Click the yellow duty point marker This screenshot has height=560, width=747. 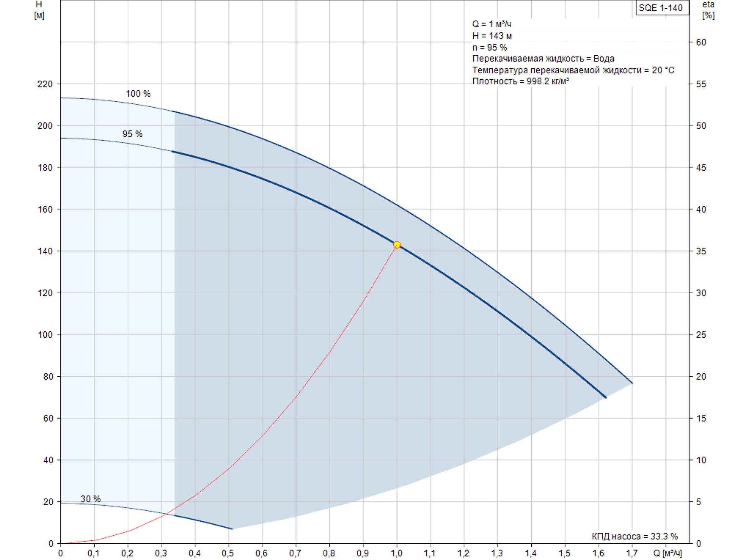[397, 245]
